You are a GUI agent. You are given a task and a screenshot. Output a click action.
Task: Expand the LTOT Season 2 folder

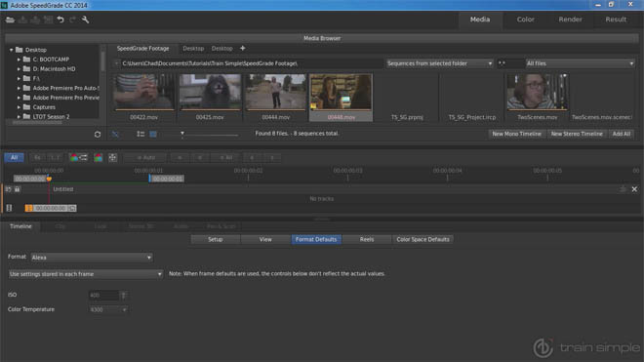[x=19, y=116]
